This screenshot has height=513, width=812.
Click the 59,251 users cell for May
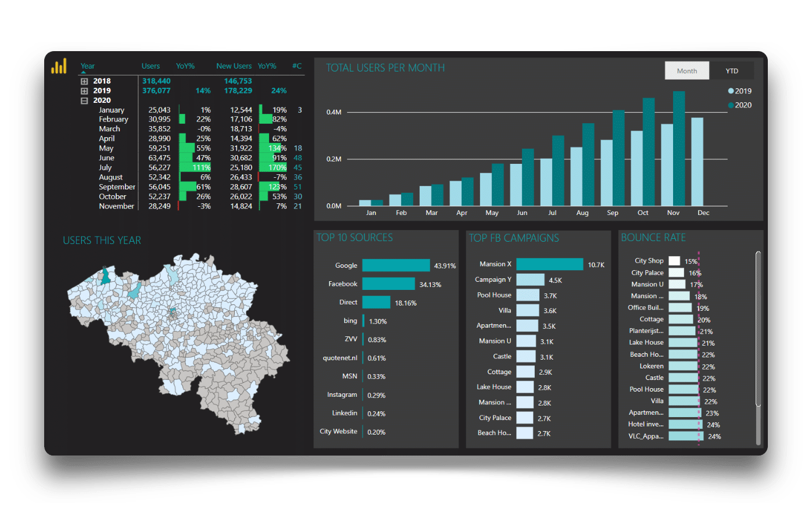159,148
